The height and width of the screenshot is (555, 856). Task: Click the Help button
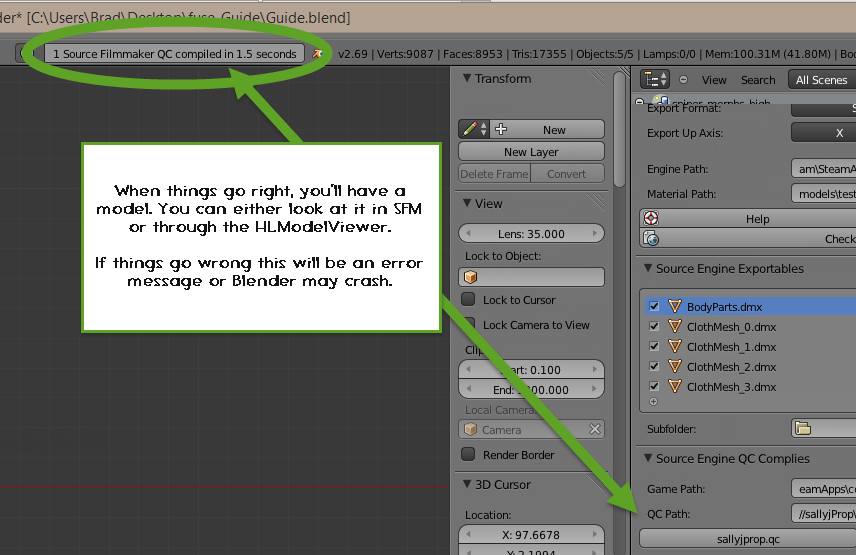[747, 218]
